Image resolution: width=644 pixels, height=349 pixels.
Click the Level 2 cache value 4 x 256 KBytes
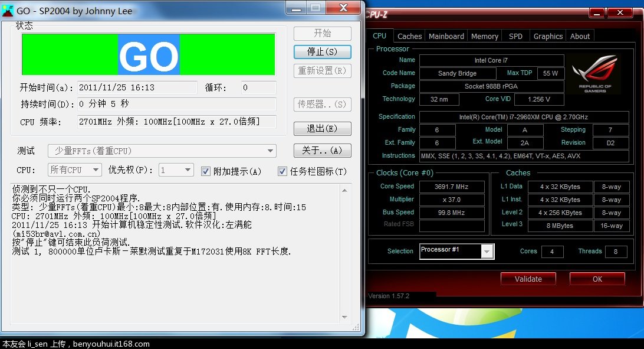(x=560, y=213)
